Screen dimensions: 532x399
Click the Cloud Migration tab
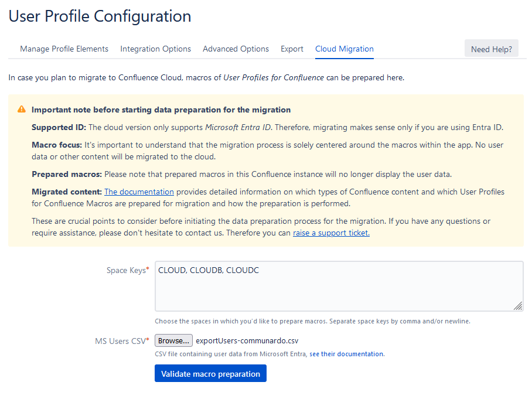[344, 49]
